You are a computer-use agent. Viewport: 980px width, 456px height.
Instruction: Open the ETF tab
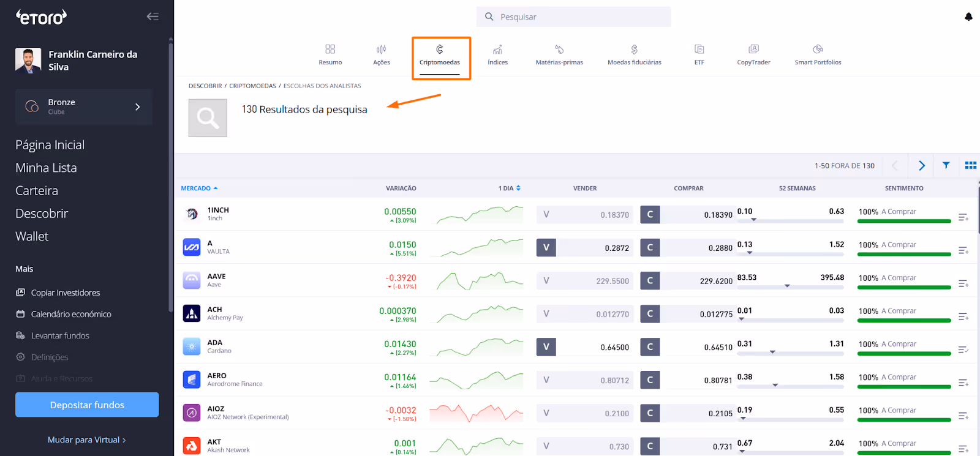tap(699, 54)
